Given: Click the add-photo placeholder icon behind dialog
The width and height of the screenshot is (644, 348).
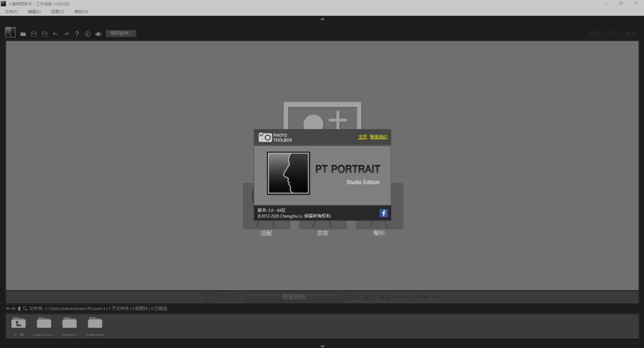Looking at the screenshot, I should pos(323,116).
